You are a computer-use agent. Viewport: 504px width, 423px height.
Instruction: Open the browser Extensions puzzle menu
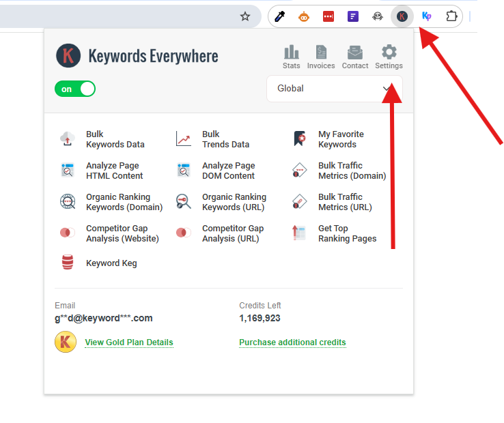tap(451, 16)
